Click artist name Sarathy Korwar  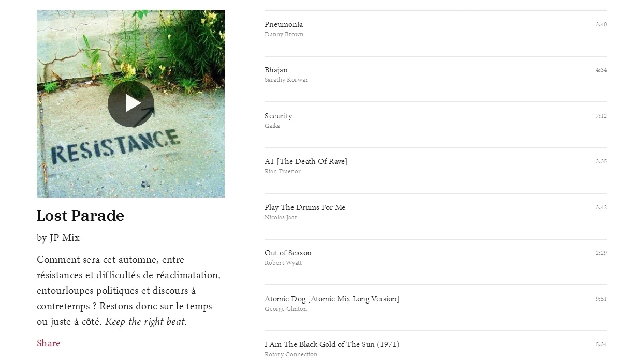pos(286,80)
